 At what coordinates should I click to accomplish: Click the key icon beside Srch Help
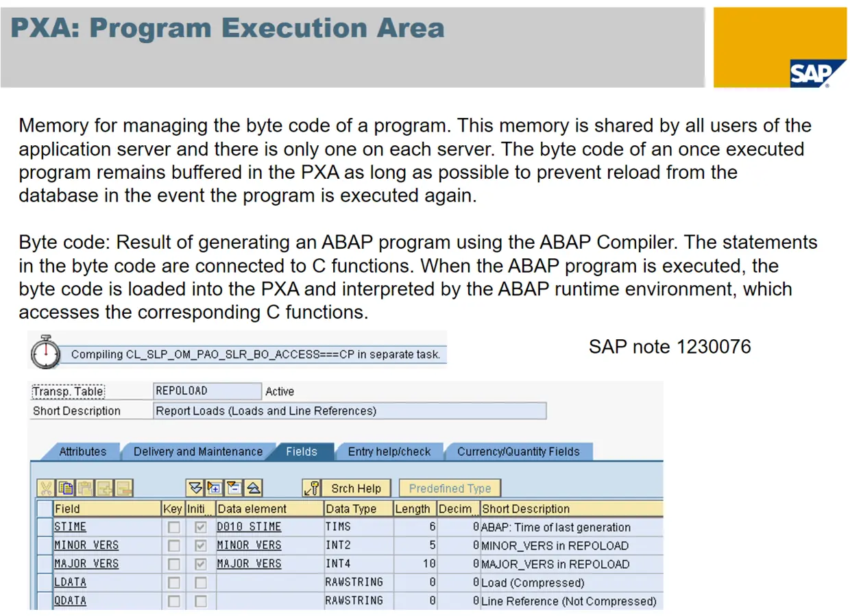[x=312, y=489]
